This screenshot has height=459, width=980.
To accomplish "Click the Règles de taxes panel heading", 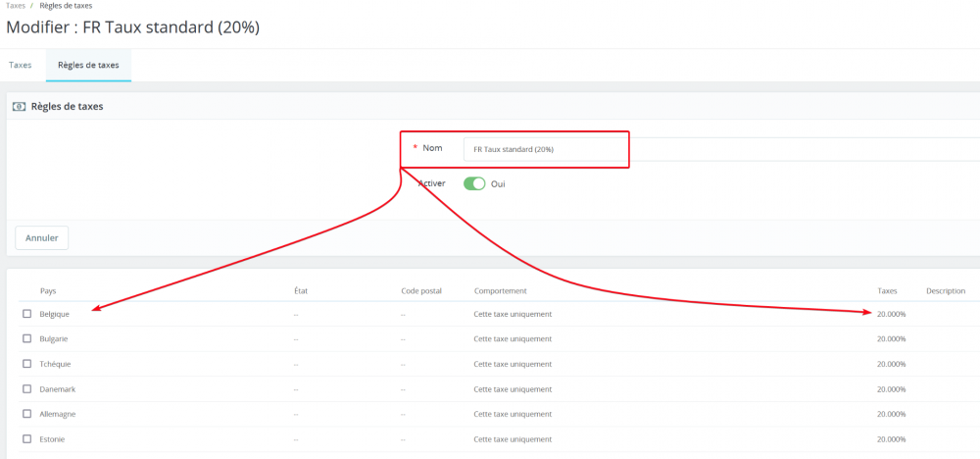I will point(67,107).
